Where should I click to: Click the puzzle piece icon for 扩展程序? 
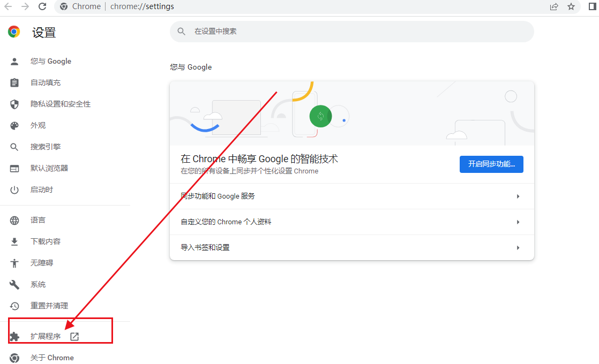click(x=14, y=336)
